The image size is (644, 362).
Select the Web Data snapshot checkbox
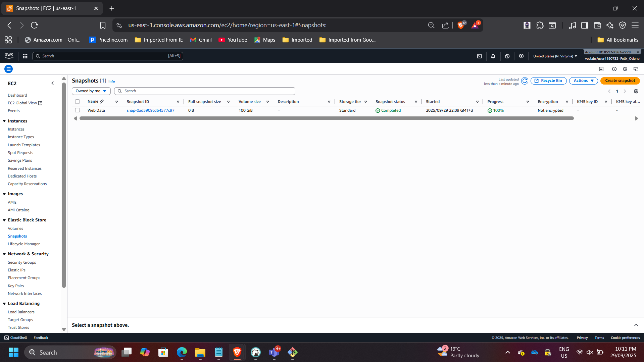click(78, 110)
